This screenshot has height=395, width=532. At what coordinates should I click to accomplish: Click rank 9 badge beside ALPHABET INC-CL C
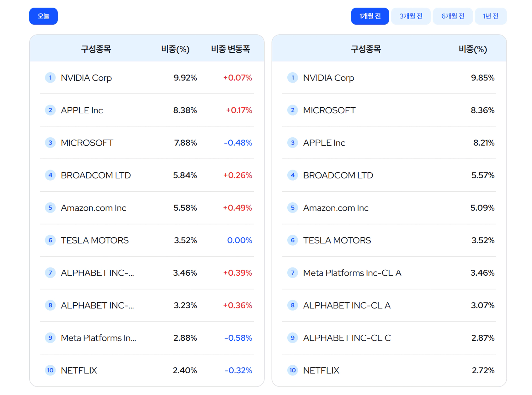(292, 338)
